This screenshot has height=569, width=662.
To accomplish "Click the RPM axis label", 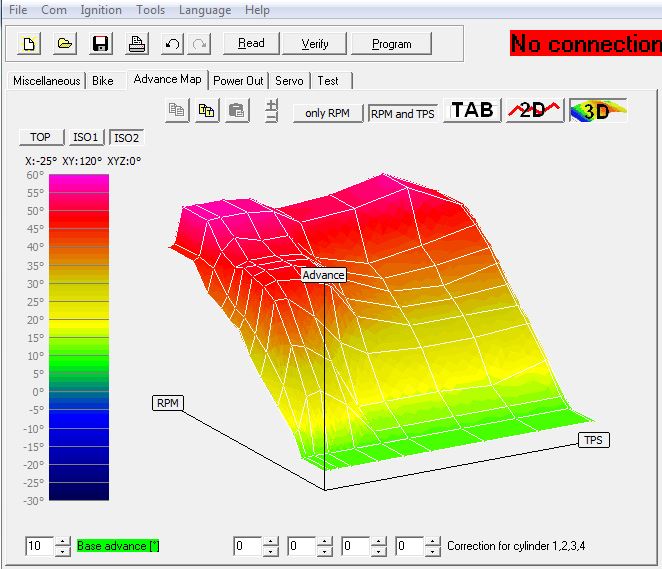I will [x=168, y=403].
